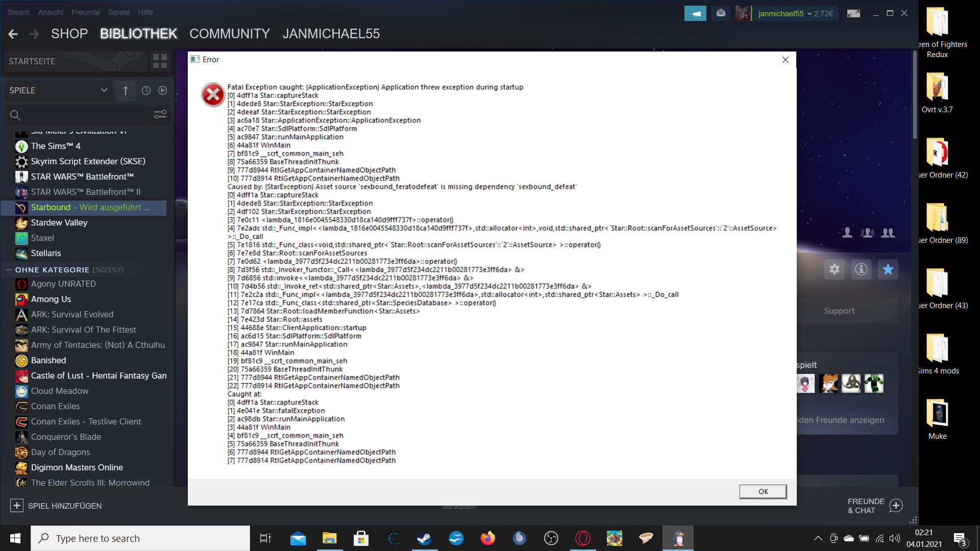
Task: Go to the SHOP tab
Action: point(69,34)
